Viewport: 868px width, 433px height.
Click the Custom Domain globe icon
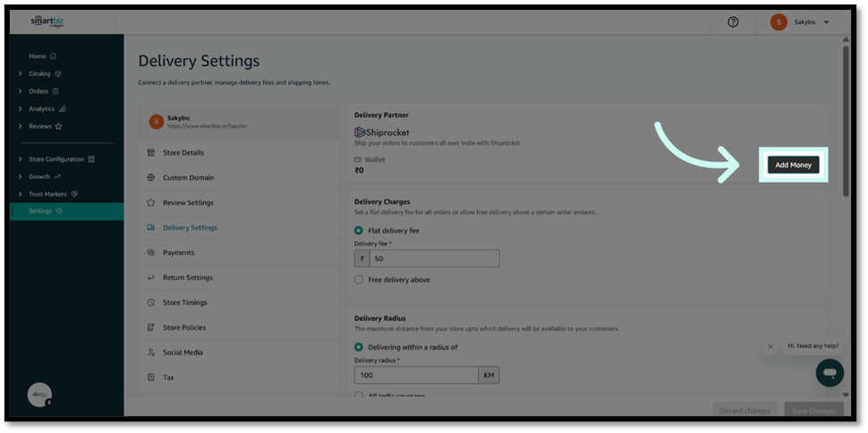pyautogui.click(x=151, y=178)
